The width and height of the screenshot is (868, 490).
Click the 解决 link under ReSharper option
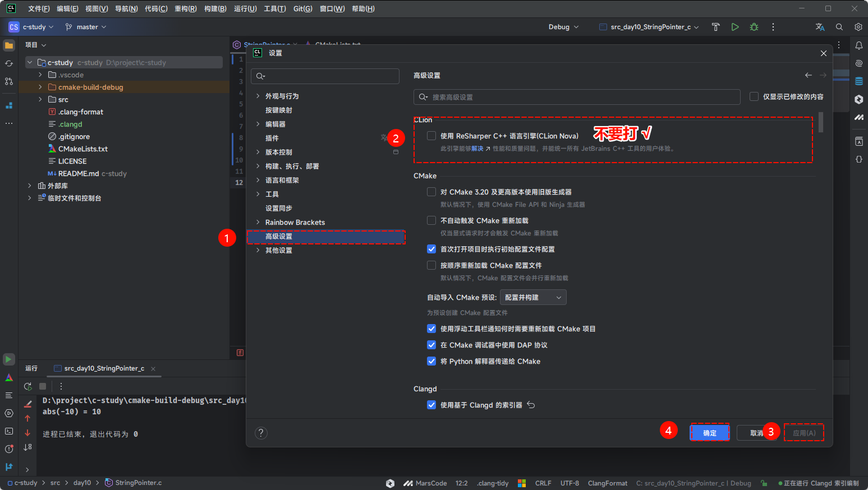pos(478,148)
